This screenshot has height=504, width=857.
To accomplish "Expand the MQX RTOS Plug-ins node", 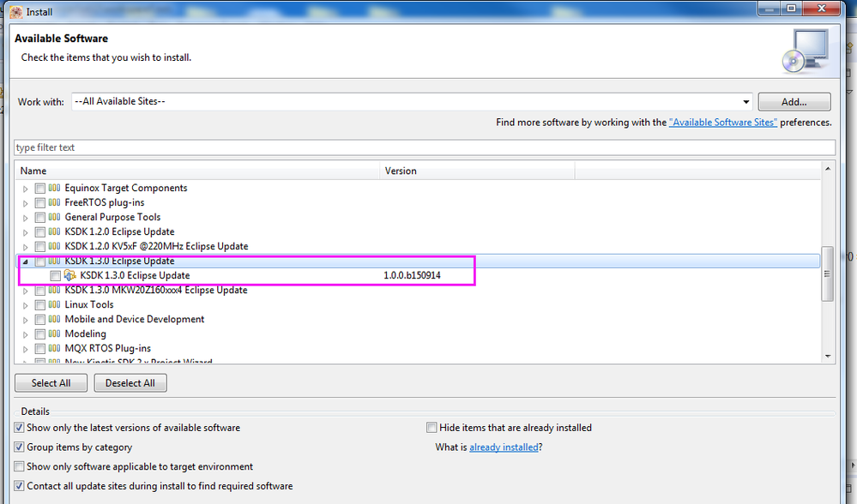I will [x=25, y=349].
